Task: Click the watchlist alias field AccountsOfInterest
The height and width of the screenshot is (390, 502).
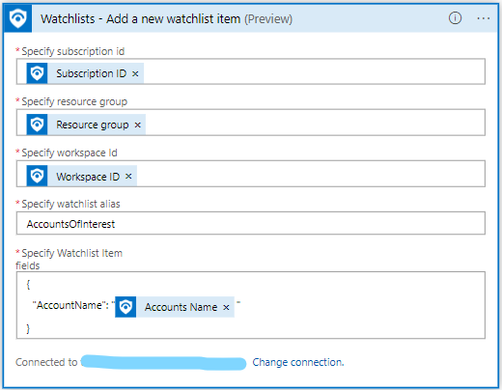Action: [x=251, y=223]
